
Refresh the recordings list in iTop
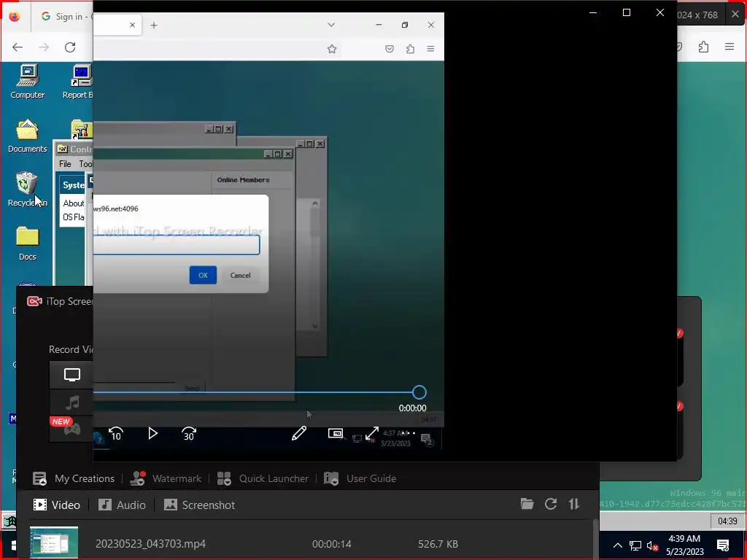point(551,504)
